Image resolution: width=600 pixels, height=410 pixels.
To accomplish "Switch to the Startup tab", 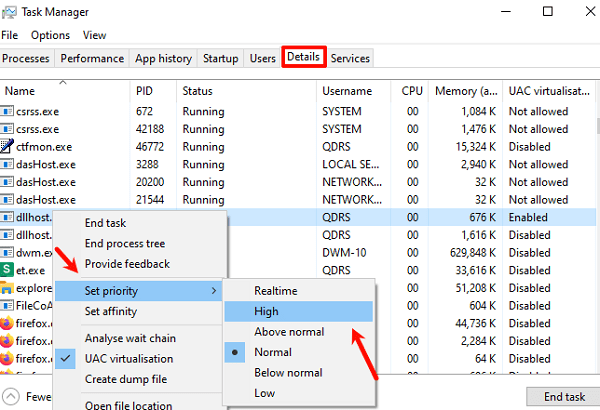I will pyautogui.click(x=221, y=59).
